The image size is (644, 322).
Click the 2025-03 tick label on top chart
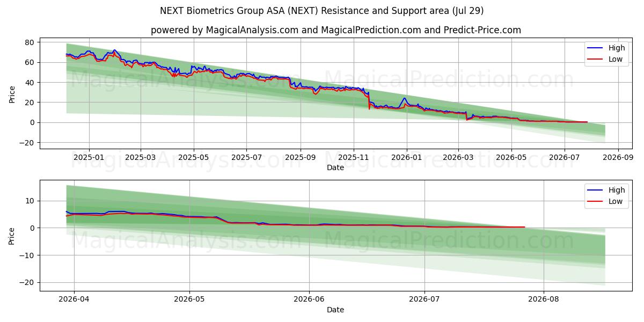141,157
